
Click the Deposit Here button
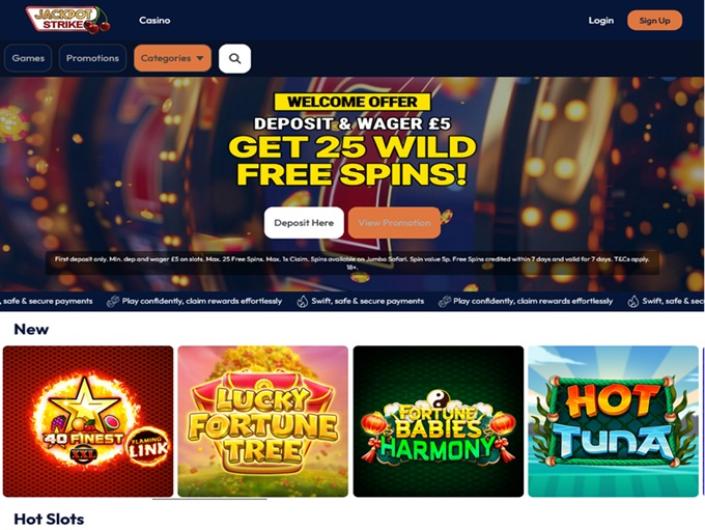click(x=304, y=223)
